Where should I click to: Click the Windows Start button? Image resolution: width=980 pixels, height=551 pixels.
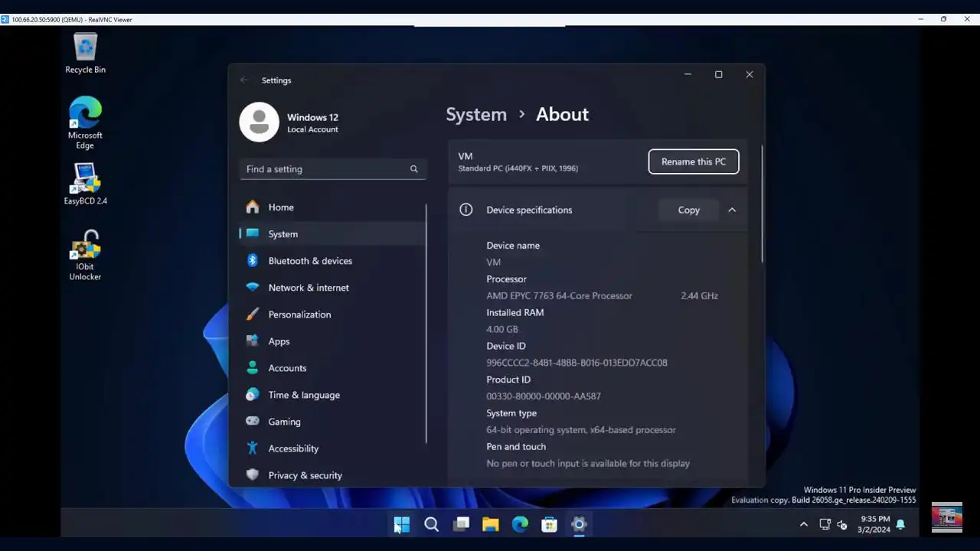(x=401, y=524)
